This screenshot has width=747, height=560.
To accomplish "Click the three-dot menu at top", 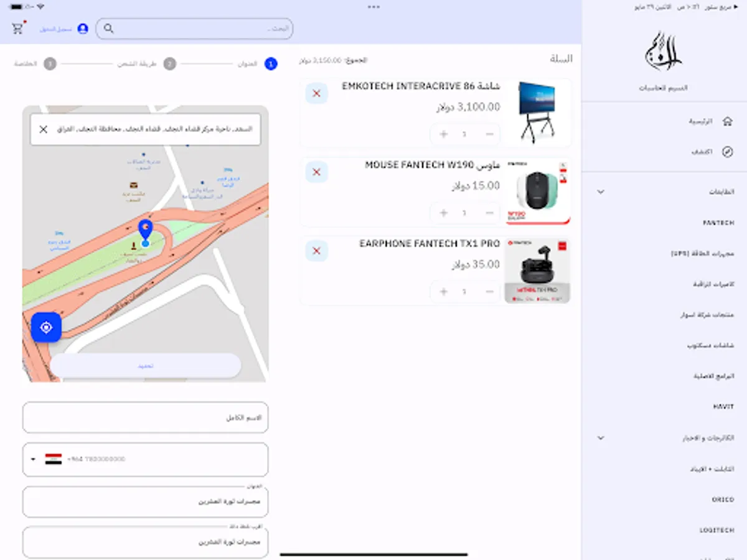I will pos(374,7).
